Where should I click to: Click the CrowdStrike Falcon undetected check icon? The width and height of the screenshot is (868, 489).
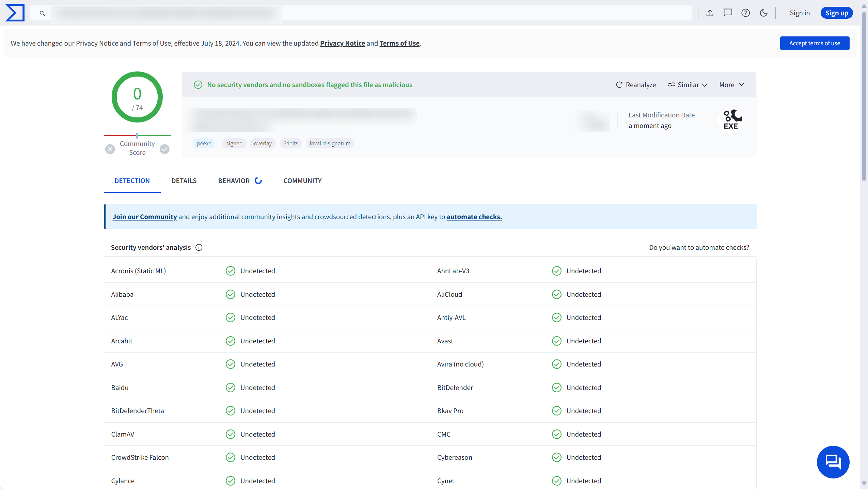[x=231, y=457]
